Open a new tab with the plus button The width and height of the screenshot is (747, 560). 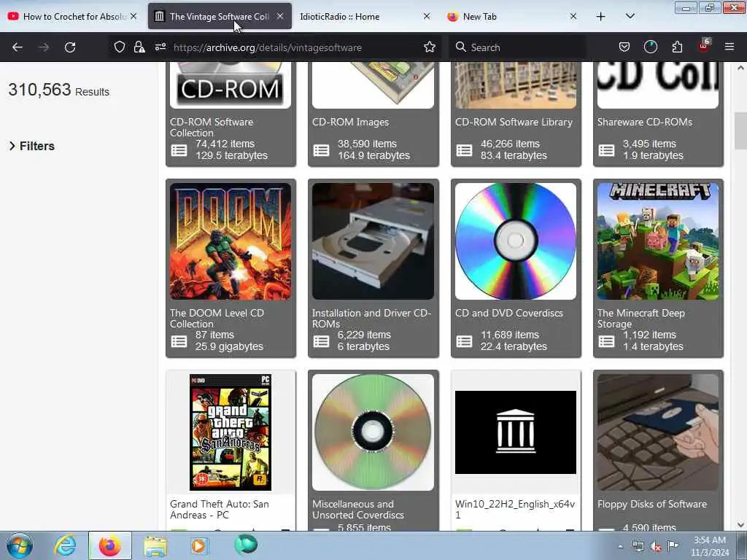601,17
